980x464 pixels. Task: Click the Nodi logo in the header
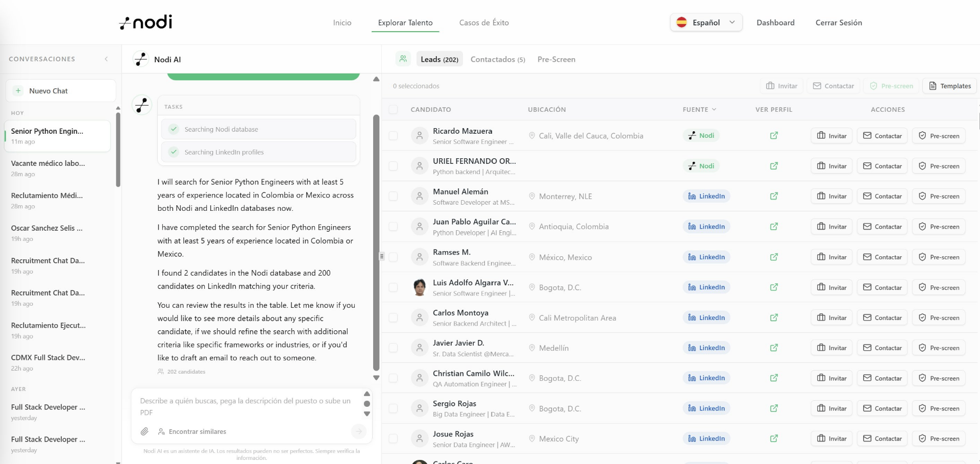146,22
